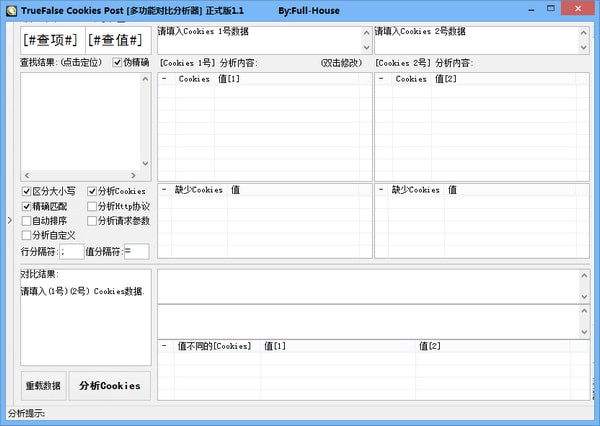Enable the 自动排序 auto sort checkbox
This screenshot has width=600, height=426.
[27, 221]
